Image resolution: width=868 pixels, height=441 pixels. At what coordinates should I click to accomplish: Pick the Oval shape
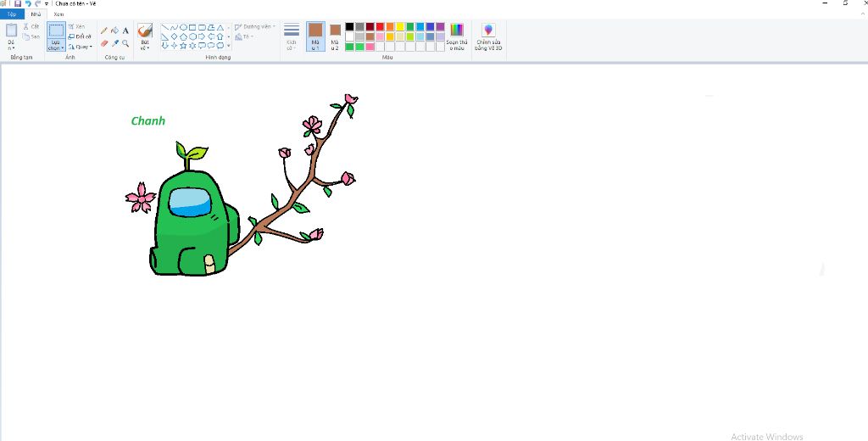tap(183, 27)
